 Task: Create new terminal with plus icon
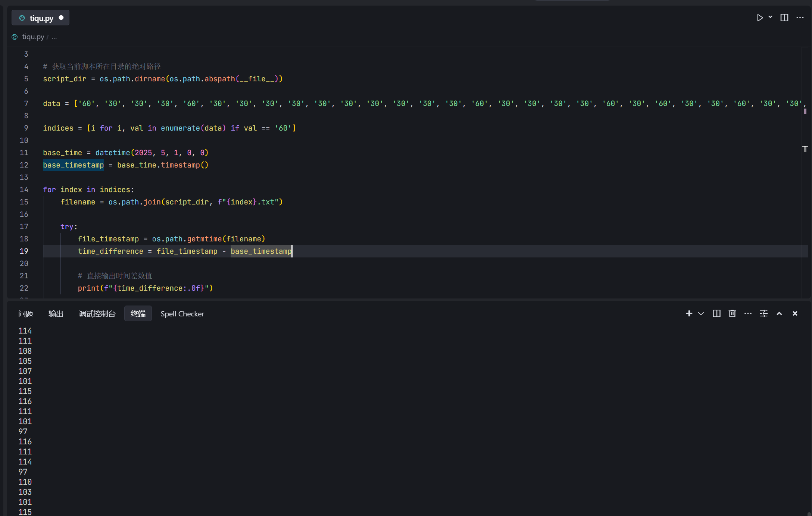[689, 313]
